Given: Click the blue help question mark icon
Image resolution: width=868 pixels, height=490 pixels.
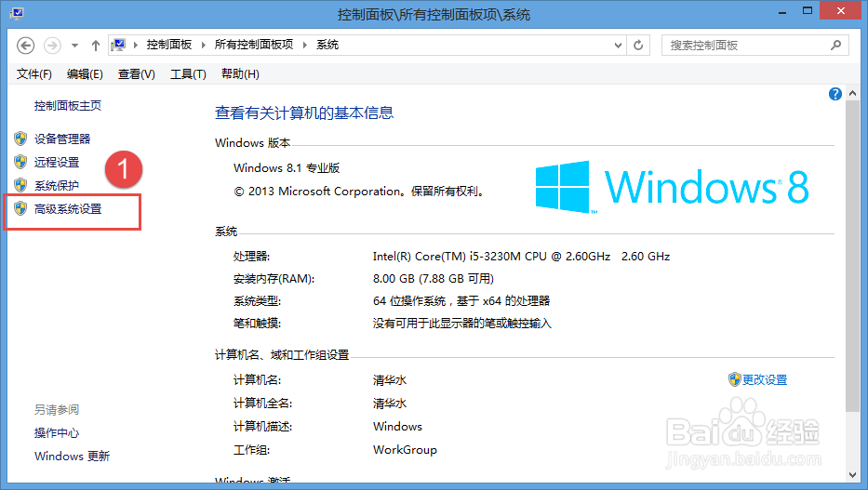Looking at the screenshot, I should (x=835, y=94).
